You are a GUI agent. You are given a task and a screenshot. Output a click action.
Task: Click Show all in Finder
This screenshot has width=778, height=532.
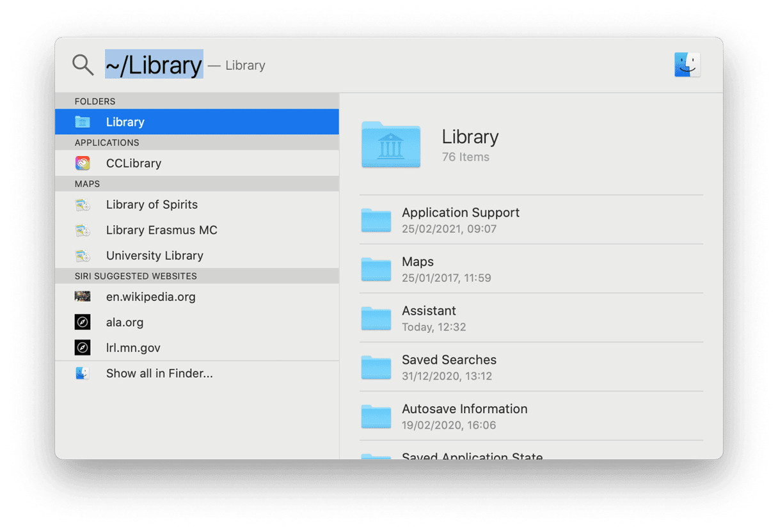(x=159, y=373)
